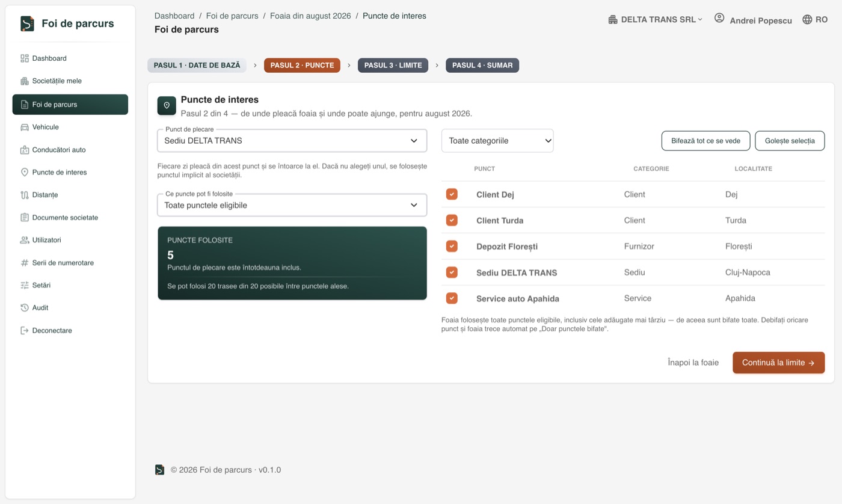The image size is (842, 504).
Task: Click Continuă la limite button
Action: 778,363
